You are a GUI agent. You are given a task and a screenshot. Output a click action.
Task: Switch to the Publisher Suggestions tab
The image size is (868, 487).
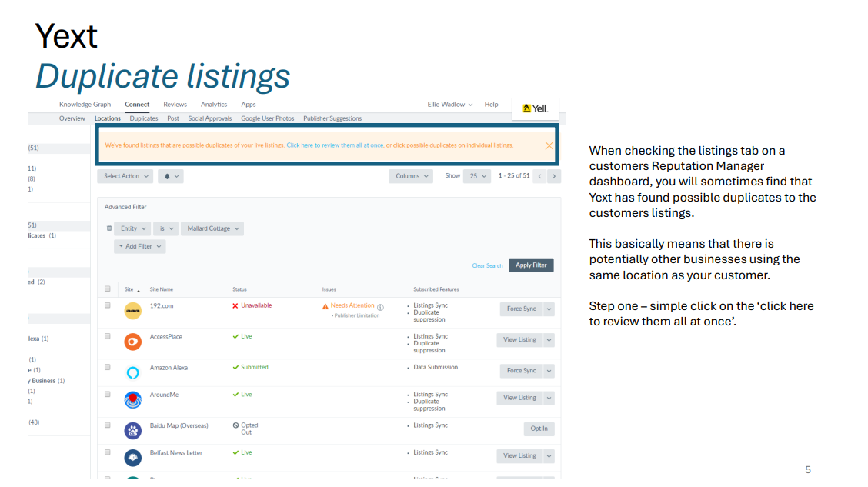pyautogui.click(x=332, y=118)
